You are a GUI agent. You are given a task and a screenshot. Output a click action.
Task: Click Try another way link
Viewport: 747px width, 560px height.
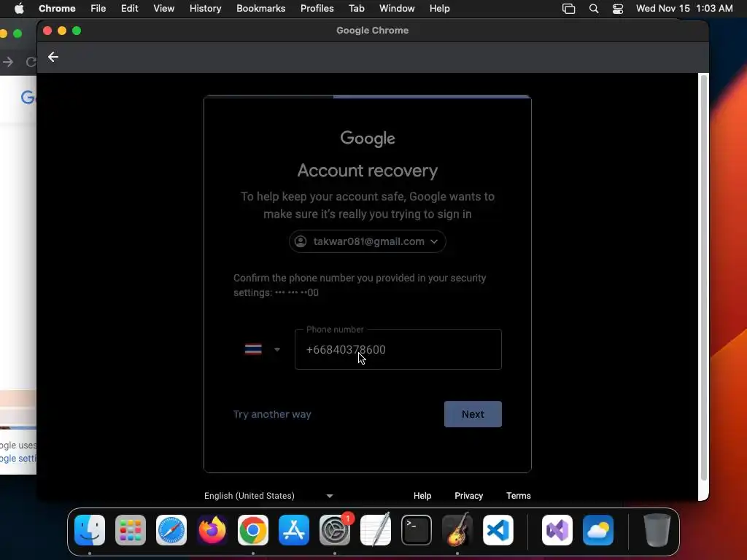pyautogui.click(x=272, y=414)
